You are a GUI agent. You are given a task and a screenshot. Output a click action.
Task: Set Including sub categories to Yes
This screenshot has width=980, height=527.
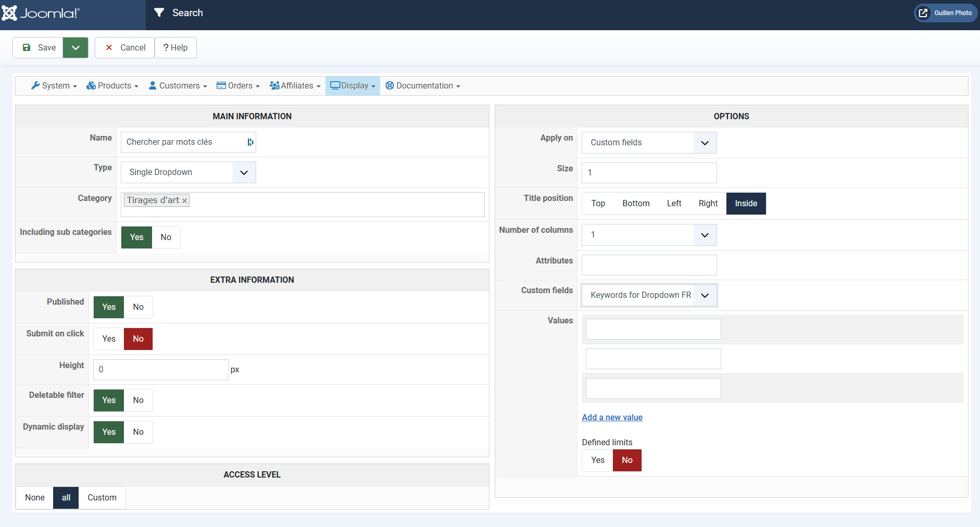pos(136,237)
